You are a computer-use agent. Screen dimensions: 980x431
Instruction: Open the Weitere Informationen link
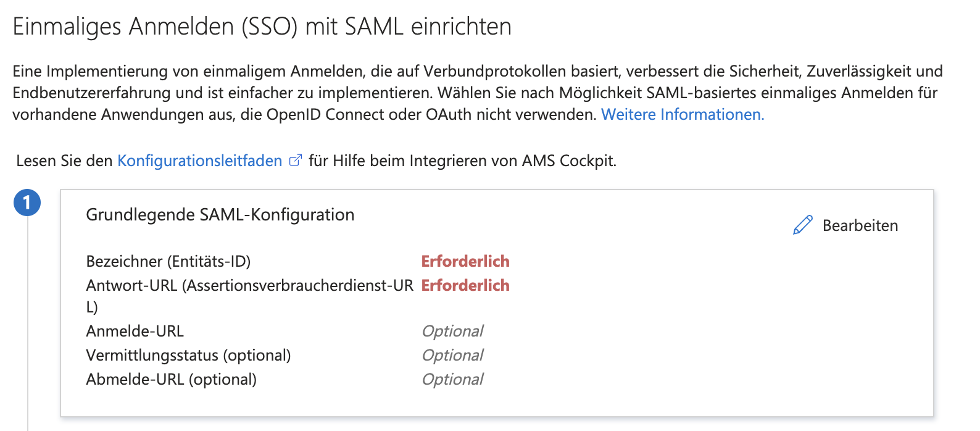[682, 114]
